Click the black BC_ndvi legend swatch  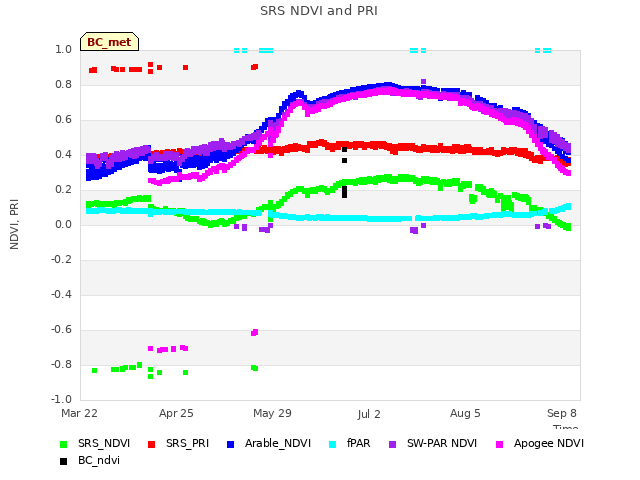click(63, 461)
